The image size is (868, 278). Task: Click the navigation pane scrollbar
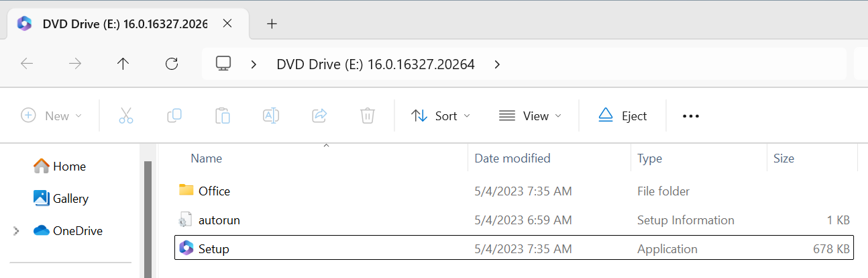tap(148, 219)
